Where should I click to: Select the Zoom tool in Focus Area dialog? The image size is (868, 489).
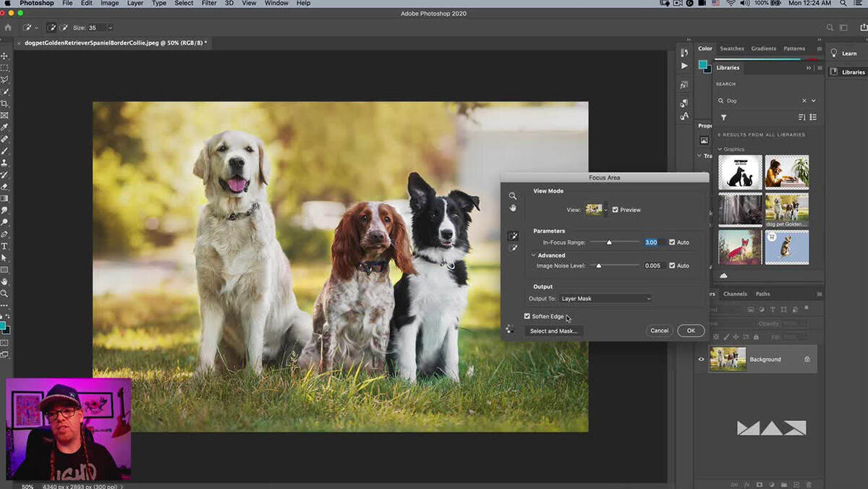pos(512,196)
